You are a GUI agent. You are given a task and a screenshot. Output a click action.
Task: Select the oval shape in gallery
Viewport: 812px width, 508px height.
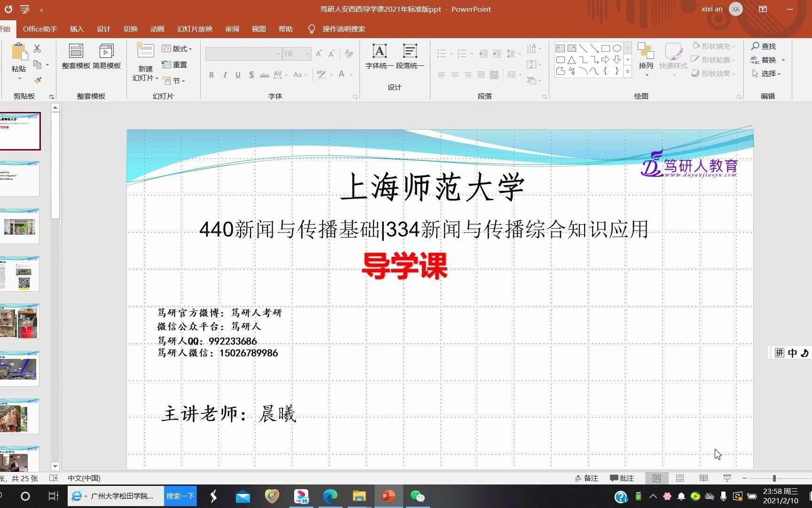[x=617, y=48]
